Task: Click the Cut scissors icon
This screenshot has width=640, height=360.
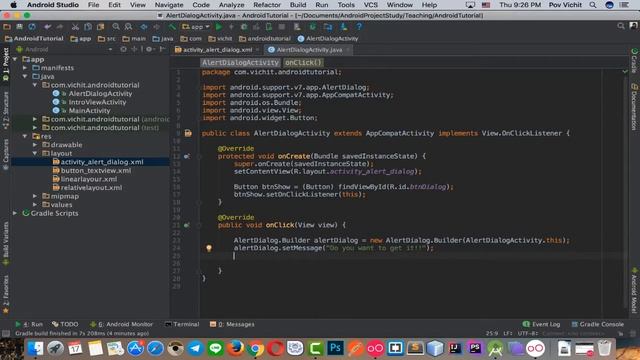Action: (x=75, y=27)
